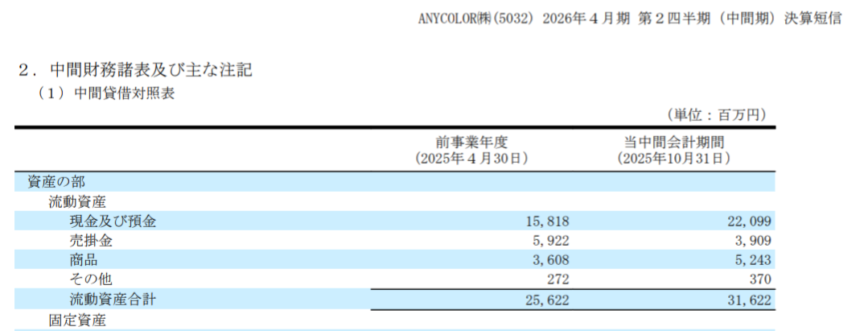Click the cash value 15,818

pos(545,221)
